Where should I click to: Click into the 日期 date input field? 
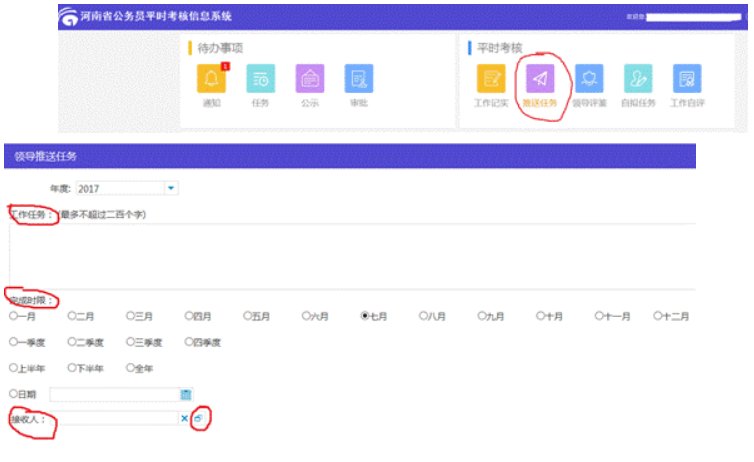(114, 395)
